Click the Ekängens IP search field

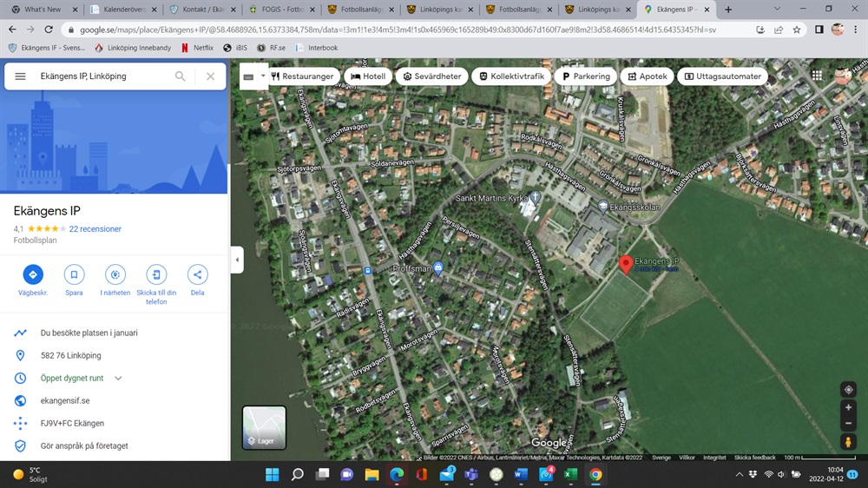click(102, 76)
